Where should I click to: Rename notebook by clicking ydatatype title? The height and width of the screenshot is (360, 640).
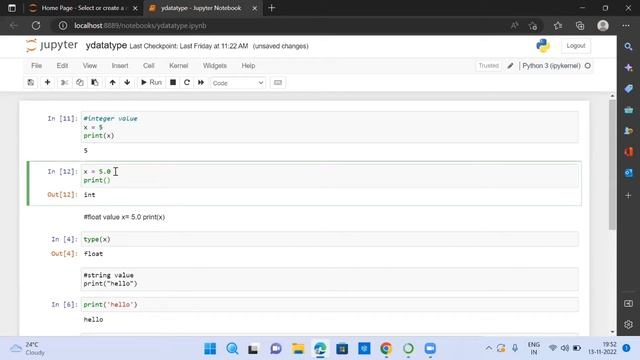[106, 46]
